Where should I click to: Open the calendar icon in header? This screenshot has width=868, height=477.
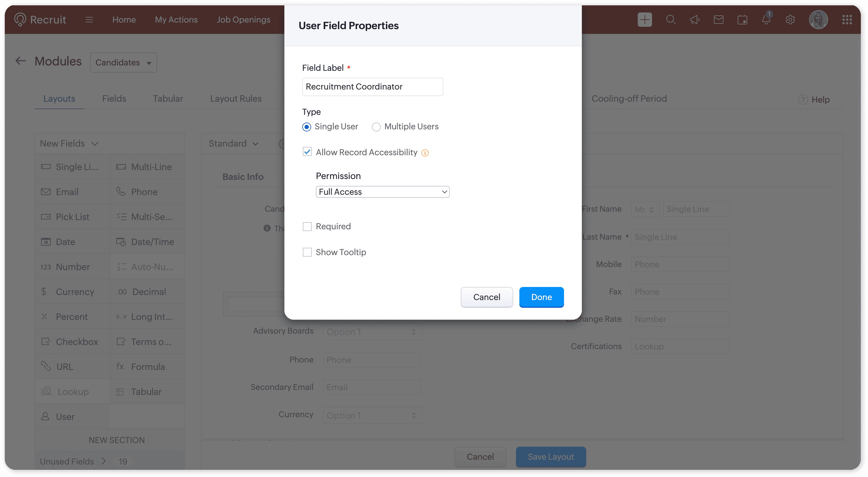(742, 20)
